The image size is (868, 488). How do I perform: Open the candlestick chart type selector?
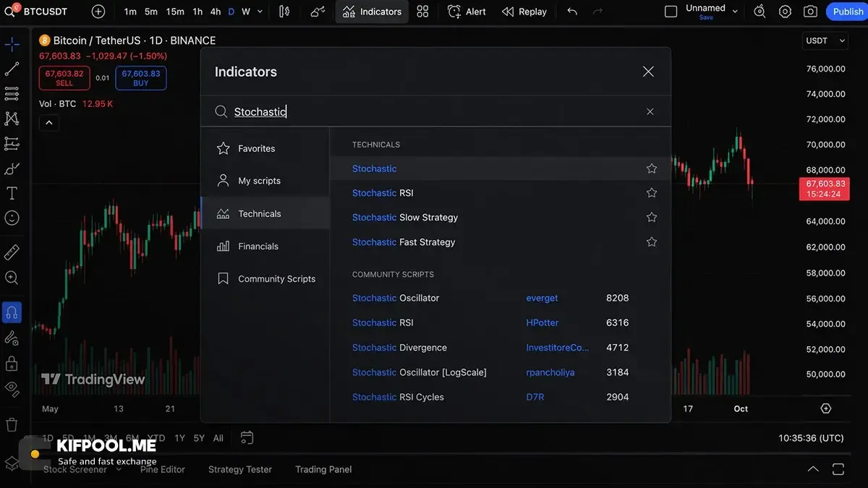[x=284, y=12]
